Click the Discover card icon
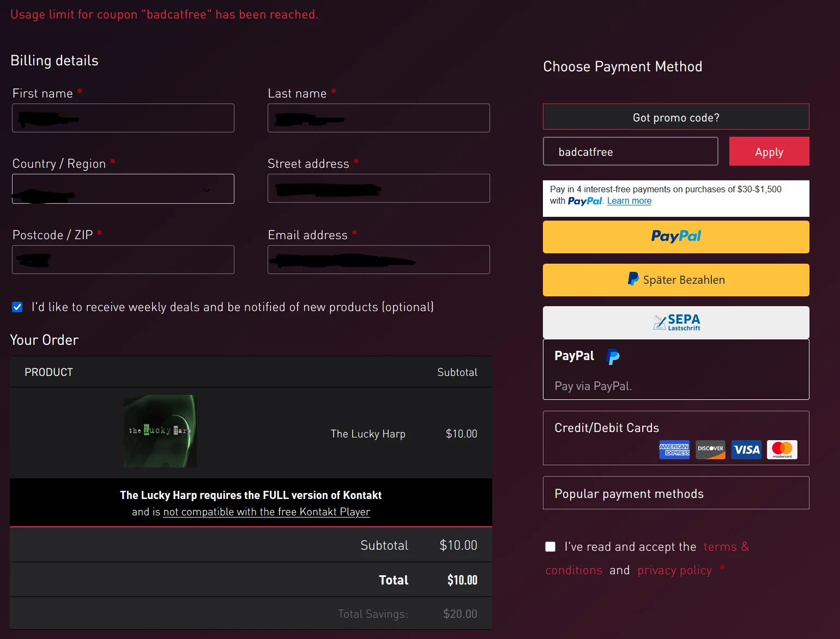Screen dimensions: 840x639 711,450
